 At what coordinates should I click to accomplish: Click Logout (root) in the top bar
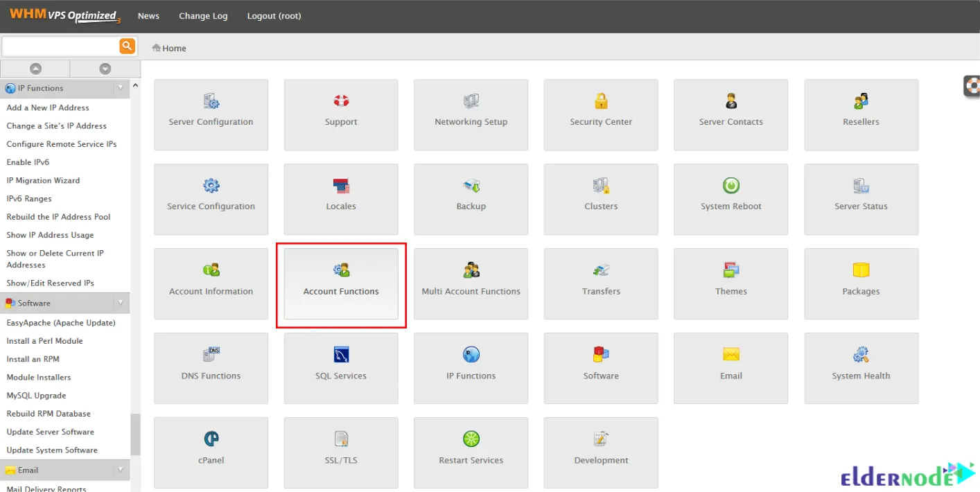click(274, 16)
